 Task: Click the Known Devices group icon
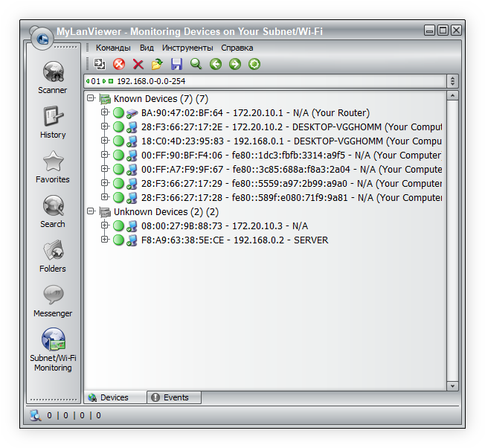(x=105, y=99)
